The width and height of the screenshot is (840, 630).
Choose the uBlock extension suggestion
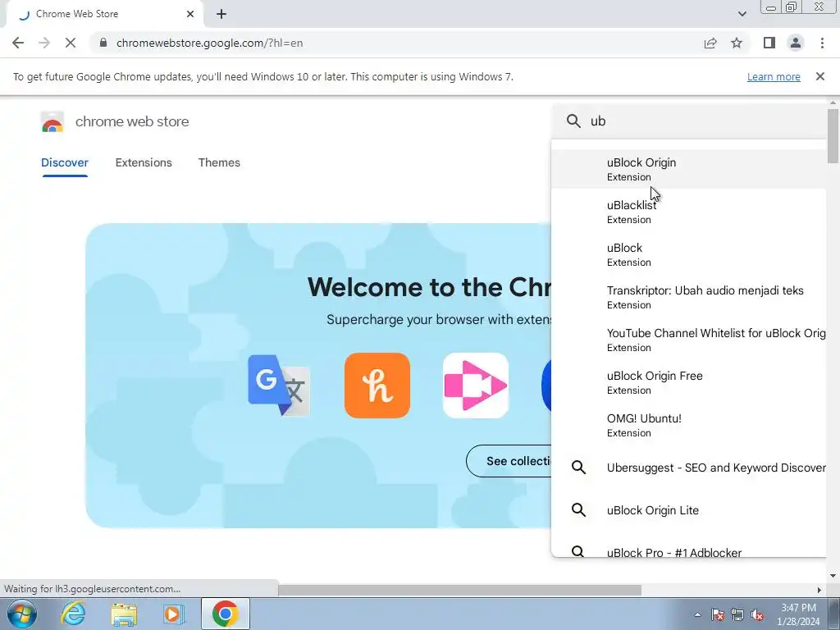(689, 254)
